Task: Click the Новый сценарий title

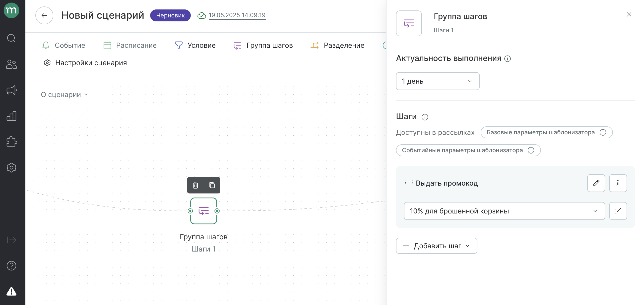Action: 103,15
